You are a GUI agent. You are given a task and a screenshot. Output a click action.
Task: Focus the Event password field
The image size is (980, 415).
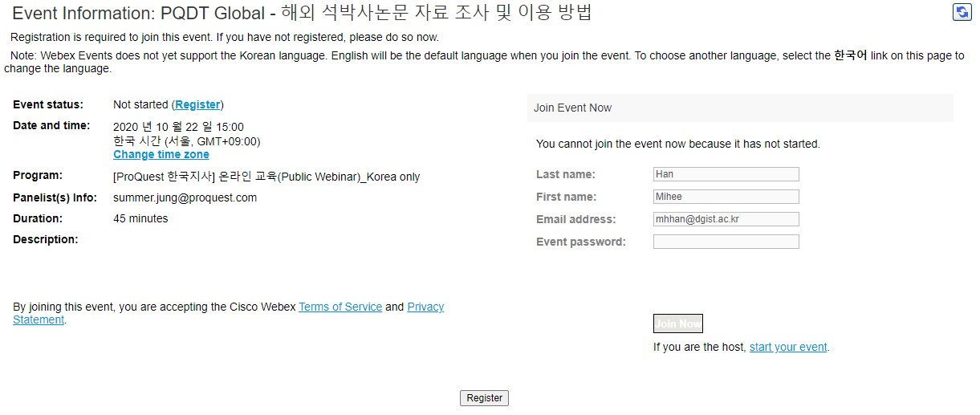click(x=726, y=242)
